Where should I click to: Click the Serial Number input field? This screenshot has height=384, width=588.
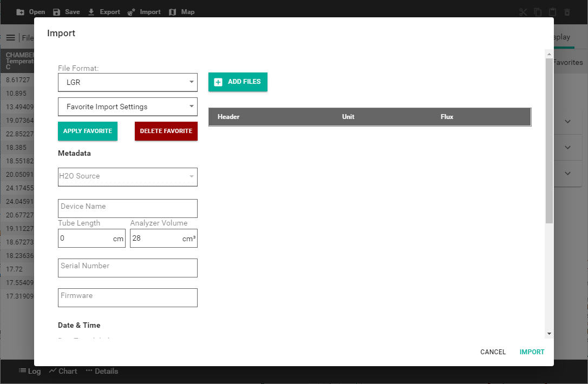tap(127, 268)
